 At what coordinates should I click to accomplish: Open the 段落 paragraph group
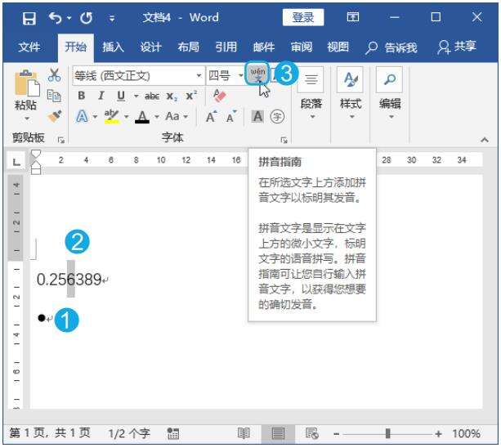[x=311, y=94]
